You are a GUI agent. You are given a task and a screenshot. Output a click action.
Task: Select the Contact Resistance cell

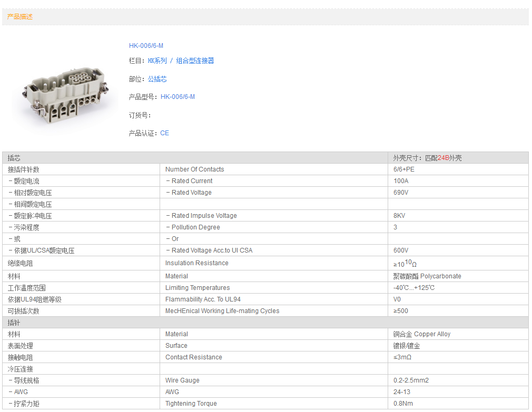pos(193,357)
